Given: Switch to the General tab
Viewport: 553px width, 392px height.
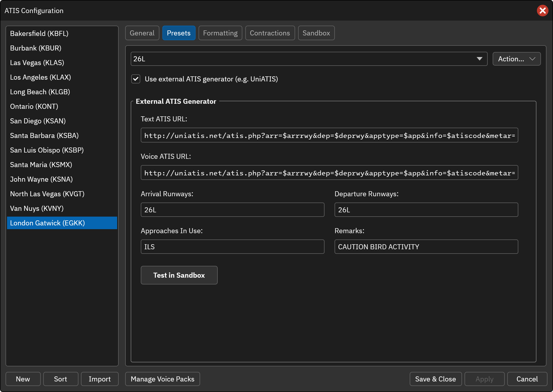Looking at the screenshot, I should click(142, 33).
